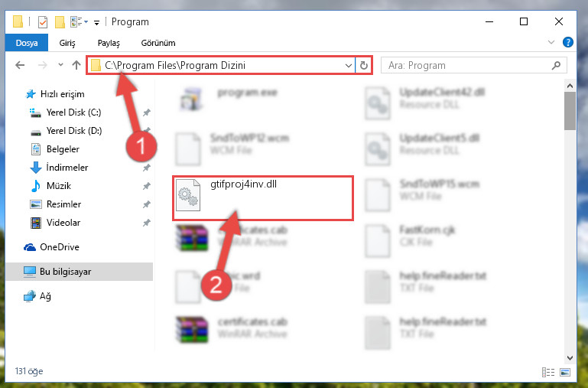Unpin İndirmeler from quick access
Viewport: 588px width, 388px height.
pyautogui.click(x=147, y=168)
